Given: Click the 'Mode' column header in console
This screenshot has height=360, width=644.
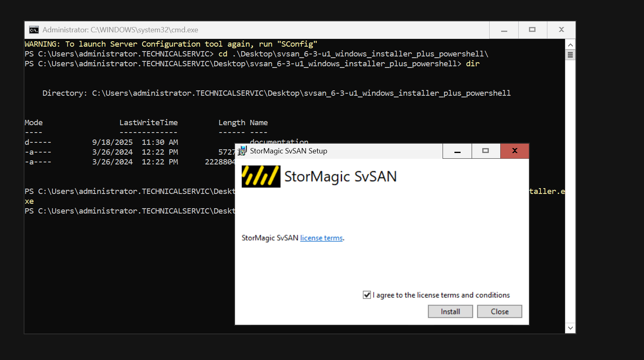Looking at the screenshot, I should pyautogui.click(x=34, y=123).
